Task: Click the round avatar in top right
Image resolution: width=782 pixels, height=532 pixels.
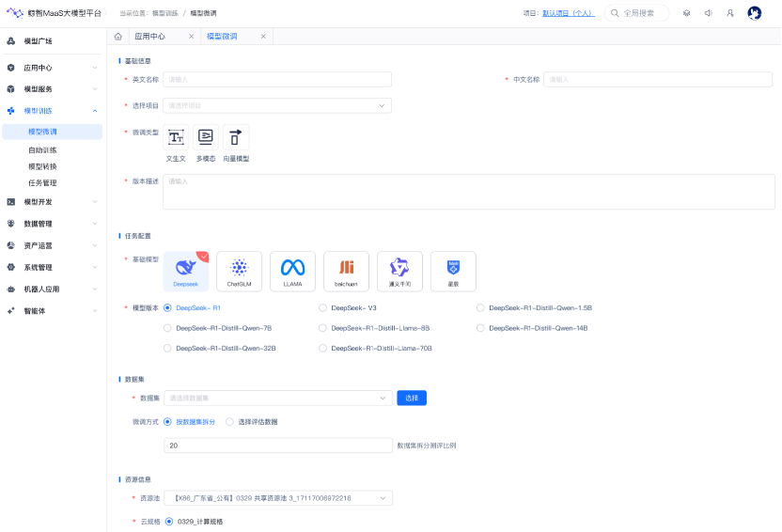Action: point(755,13)
